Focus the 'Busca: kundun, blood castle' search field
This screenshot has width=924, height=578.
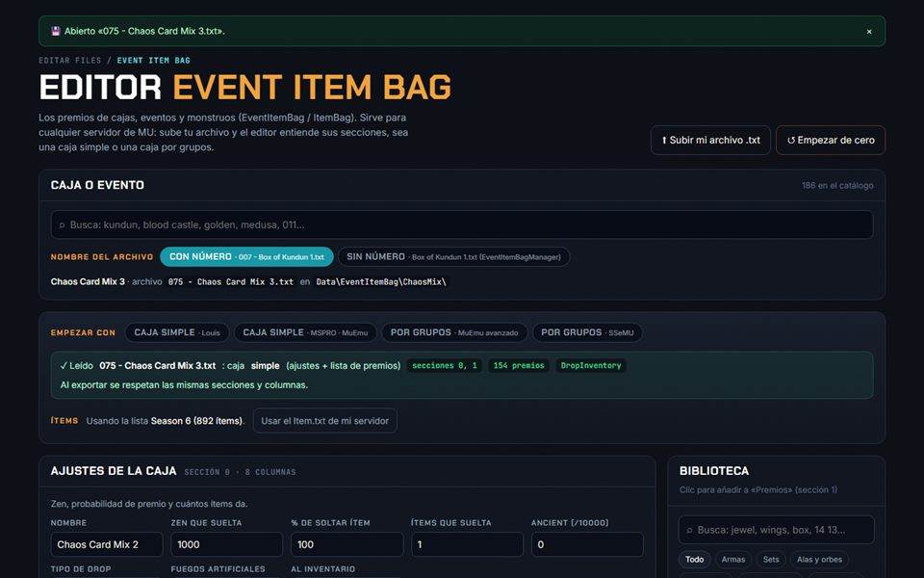(x=461, y=224)
